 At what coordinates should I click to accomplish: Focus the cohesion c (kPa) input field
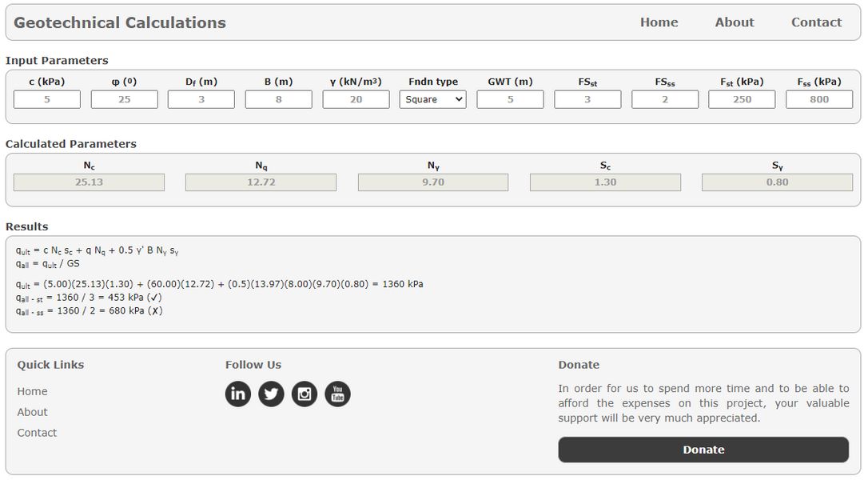coord(47,99)
